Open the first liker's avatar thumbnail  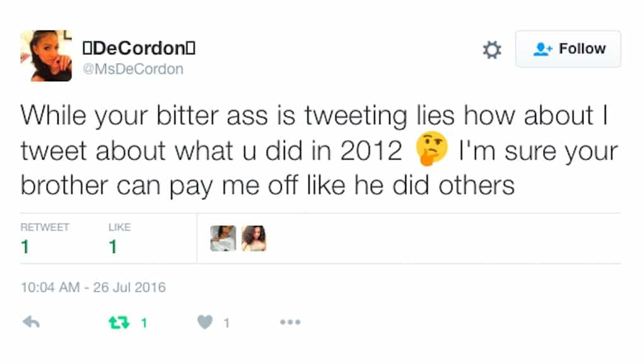(x=223, y=238)
